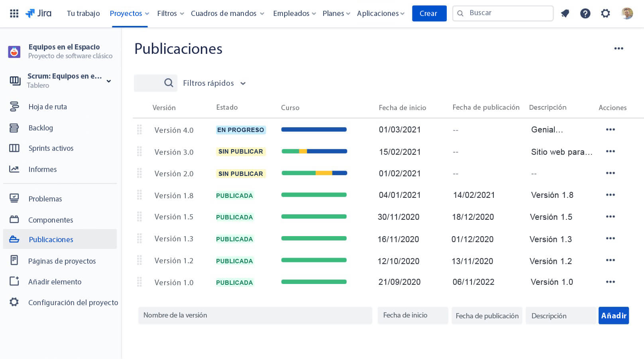The image size is (644, 359).
Task: Open actions menu for Versión 4.0
Action: point(610,130)
